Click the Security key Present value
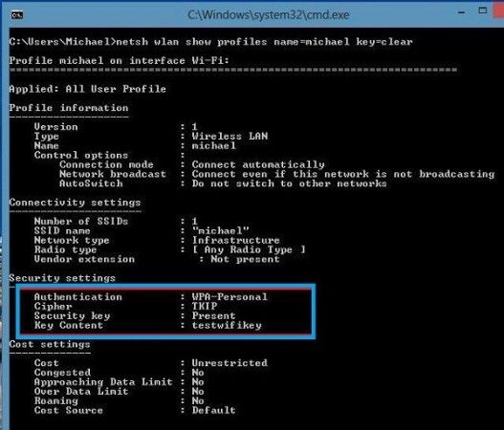 [214, 315]
